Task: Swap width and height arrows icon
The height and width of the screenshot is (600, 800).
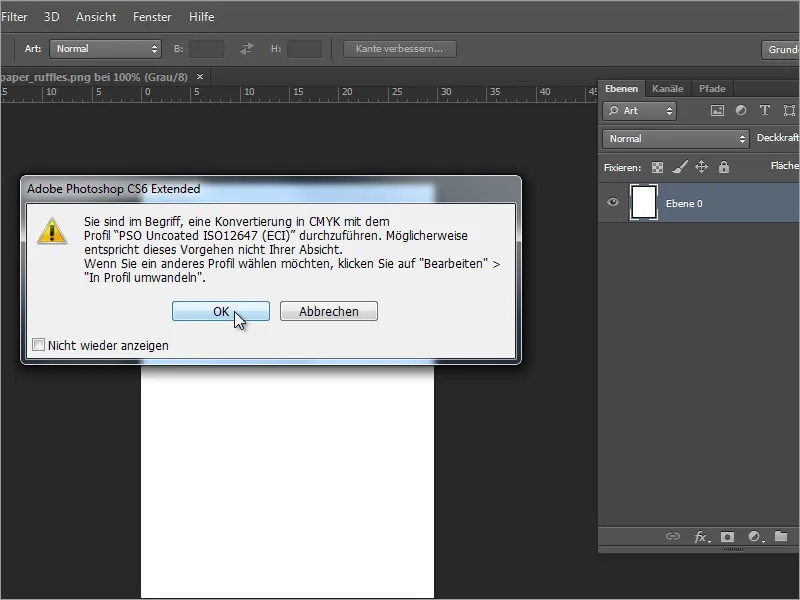Action: (x=247, y=49)
